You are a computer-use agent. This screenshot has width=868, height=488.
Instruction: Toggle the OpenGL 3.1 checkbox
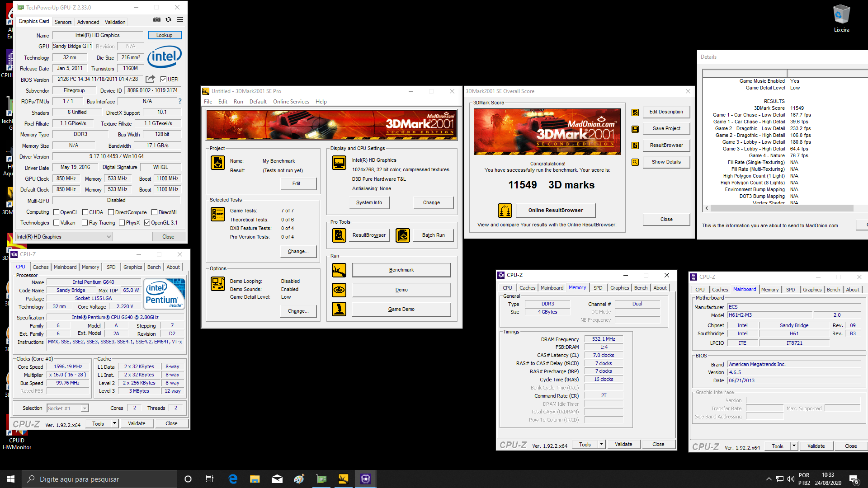point(147,223)
